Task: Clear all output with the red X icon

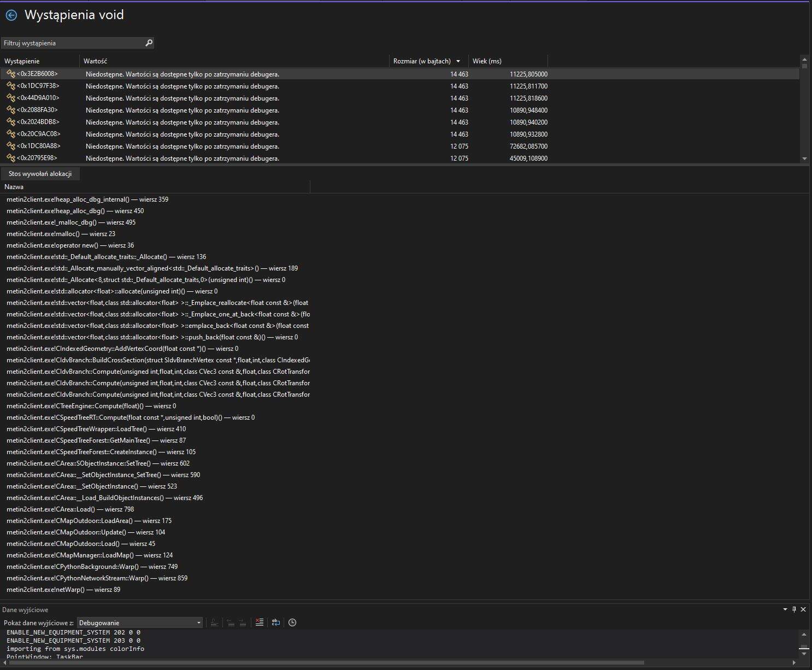Action: (260, 622)
